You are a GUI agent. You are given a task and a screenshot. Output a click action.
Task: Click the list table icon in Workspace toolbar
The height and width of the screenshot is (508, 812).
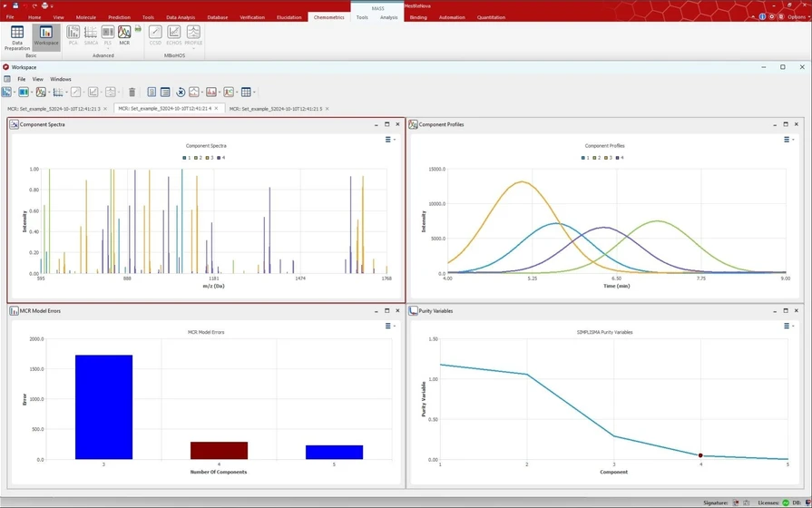tap(165, 93)
